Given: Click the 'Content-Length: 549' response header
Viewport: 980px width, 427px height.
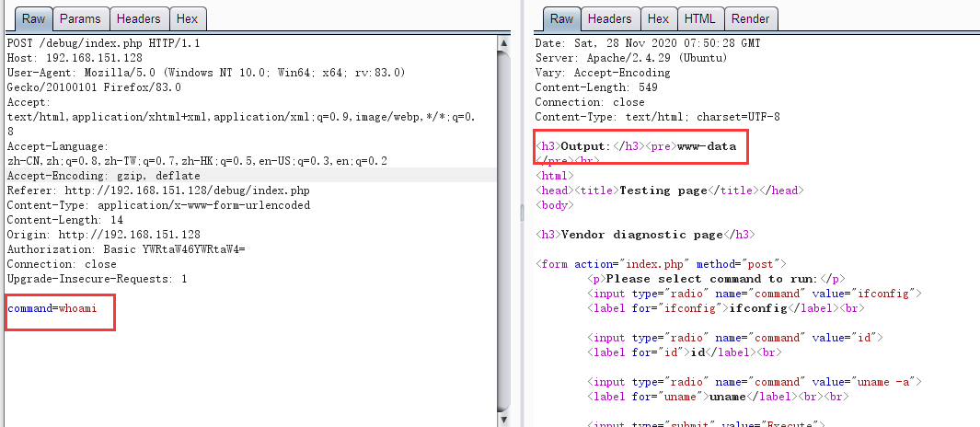Looking at the screenshot, I should [x=595, y=87].
